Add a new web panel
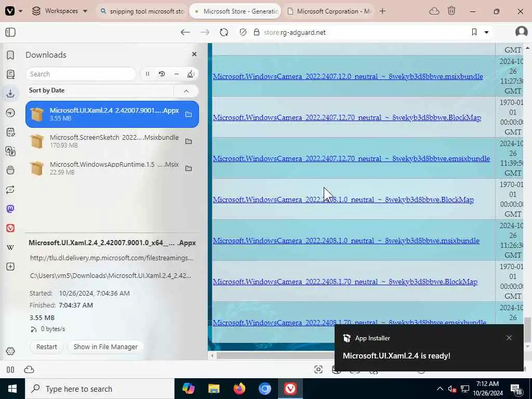The image size is (532, 399). [10, 267]
